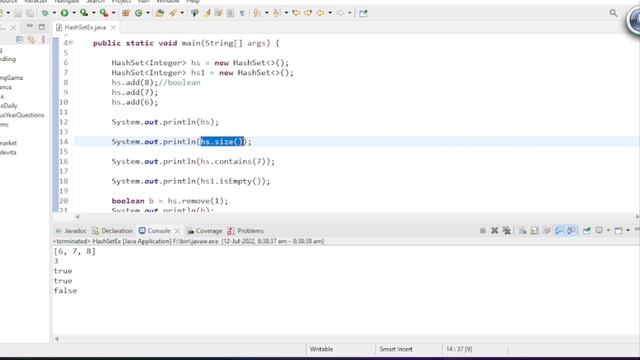Toggle Word Wrap icon in Console toolbar
The width and height of the screenshot is (640, 360).
[547, 231]
